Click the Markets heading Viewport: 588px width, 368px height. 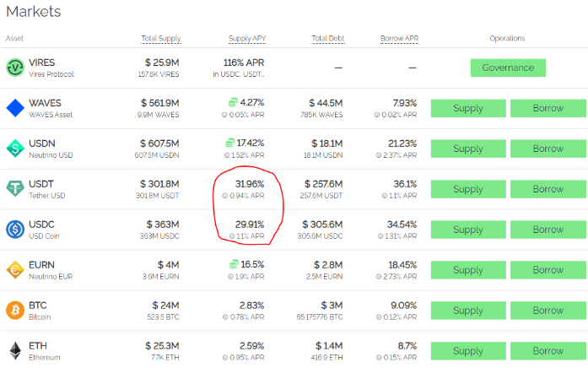tap(34, 12)
